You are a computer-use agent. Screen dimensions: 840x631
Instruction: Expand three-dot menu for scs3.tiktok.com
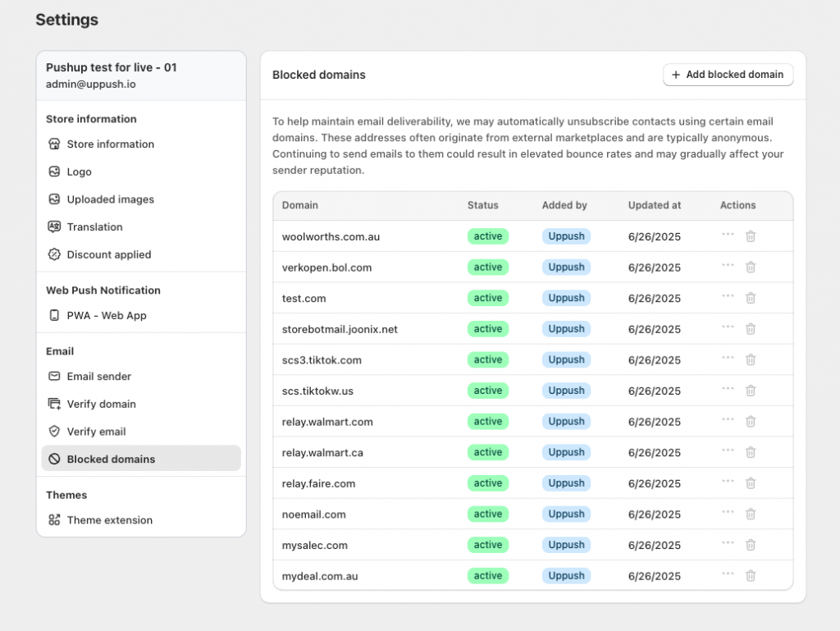click(728, 359)
